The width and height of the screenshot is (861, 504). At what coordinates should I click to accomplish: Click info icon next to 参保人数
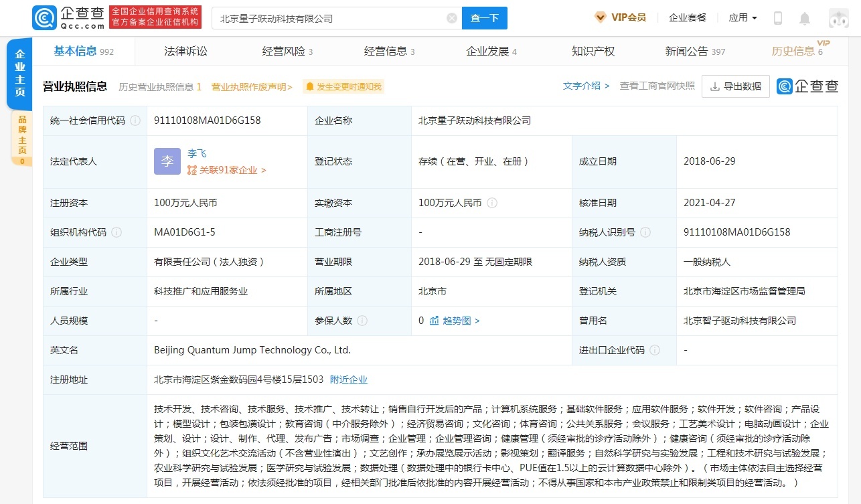[x=362, y=321]
